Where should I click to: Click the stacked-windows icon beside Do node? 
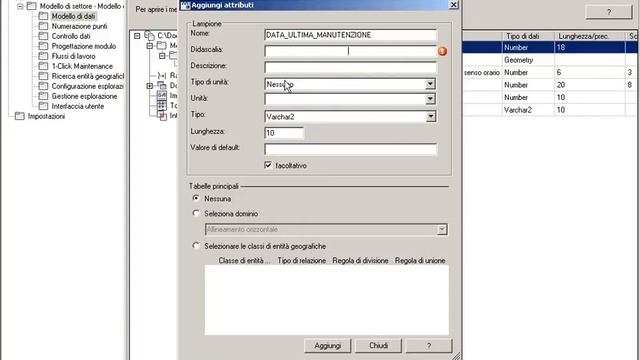(162, 85)
